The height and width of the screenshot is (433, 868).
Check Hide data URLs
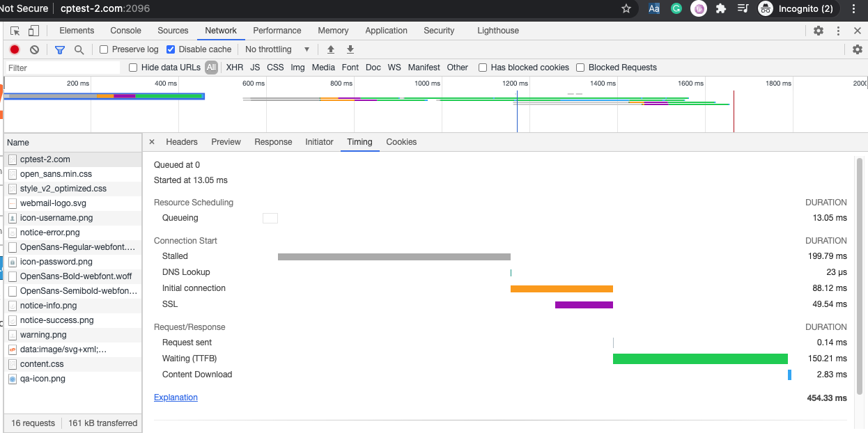click(x=132, y=67)
